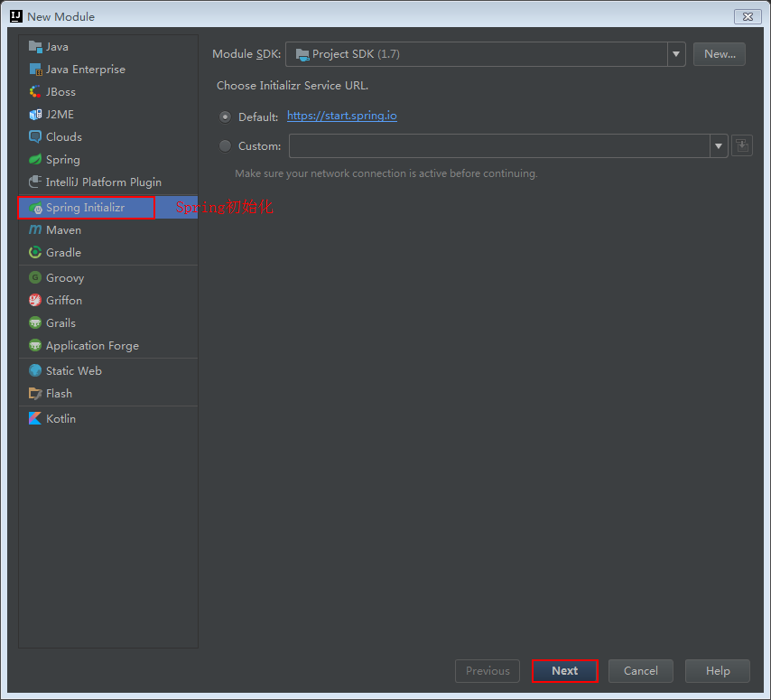Click the J2ME text label

(x=60, y=115)
